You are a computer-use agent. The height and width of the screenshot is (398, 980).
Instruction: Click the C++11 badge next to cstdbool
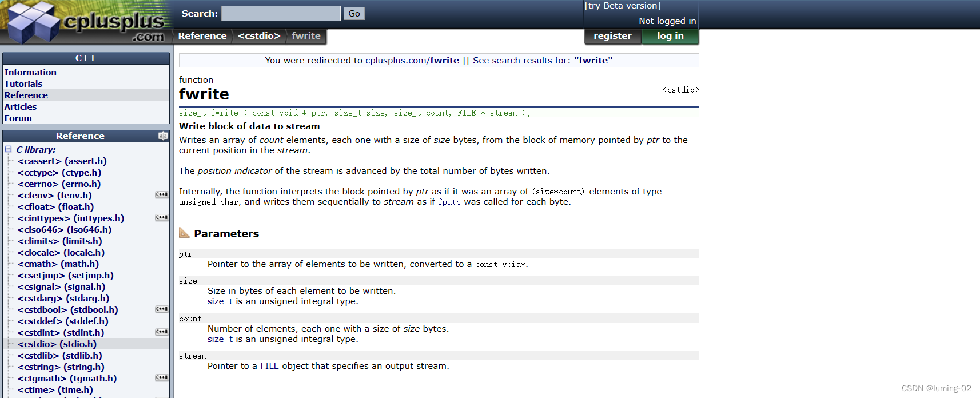[162, 309]
